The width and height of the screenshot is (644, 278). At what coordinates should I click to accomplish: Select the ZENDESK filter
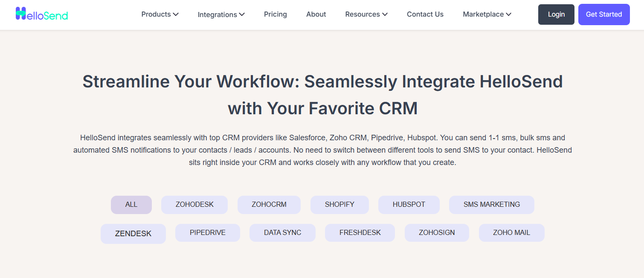133,234
